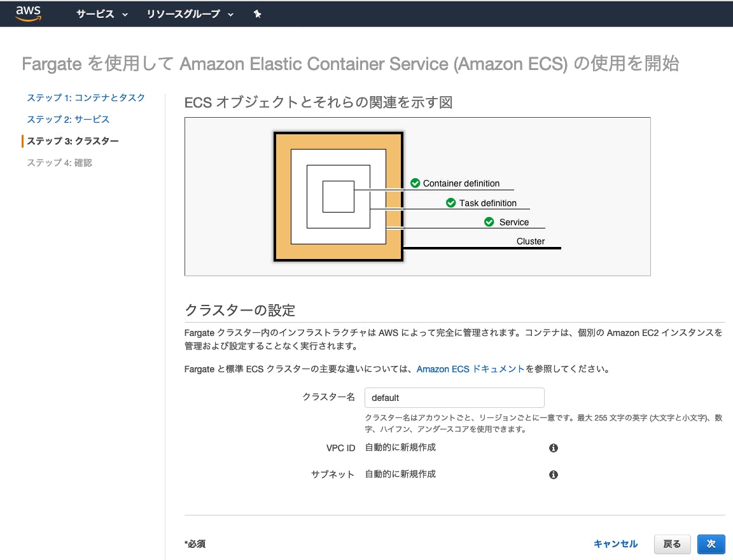This screenshot has height=560, width=733.
Task: Focus the クラスター名 input field
Action: click(x=454, y=398)
